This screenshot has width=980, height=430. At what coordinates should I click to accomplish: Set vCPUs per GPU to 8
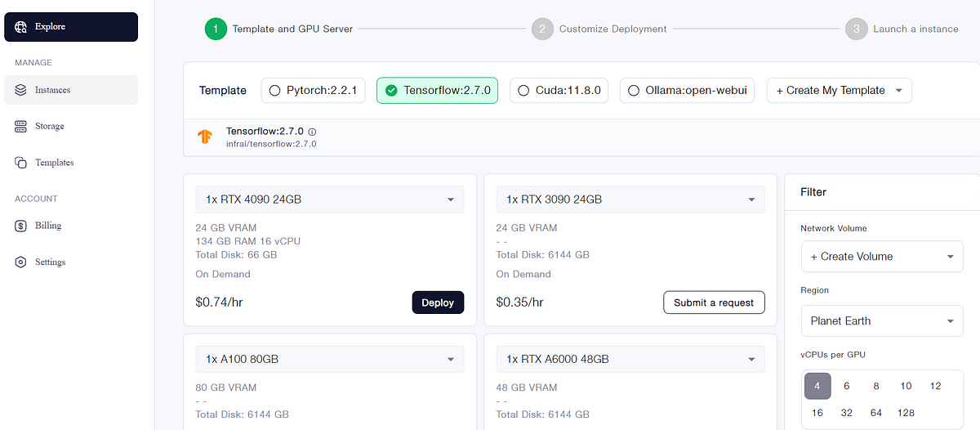coord(876,386)
